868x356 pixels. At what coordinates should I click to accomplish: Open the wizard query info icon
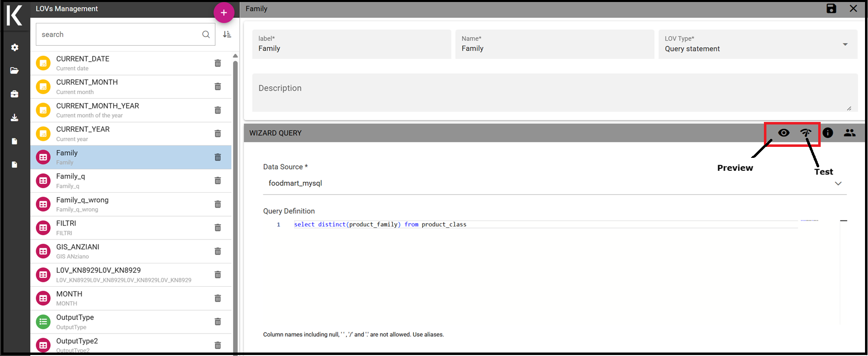pyautogui.click(x=828, y=133)
